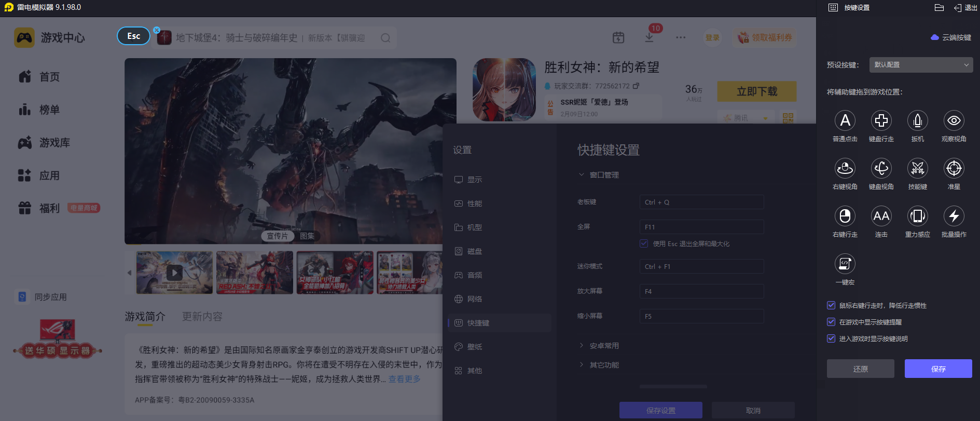980x421 pixels.
Task: Select the 技能键 skill key icon
Action: tap(917, 168)
